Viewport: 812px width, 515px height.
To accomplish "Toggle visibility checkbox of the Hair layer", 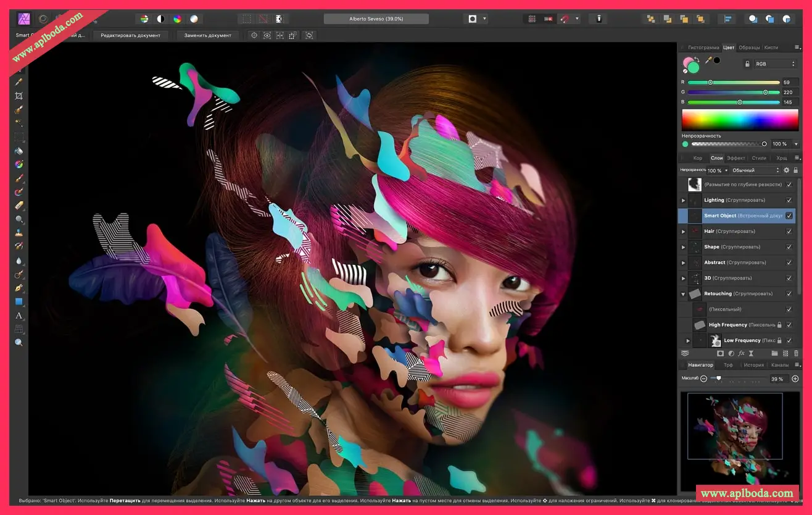I will point(789,232).
